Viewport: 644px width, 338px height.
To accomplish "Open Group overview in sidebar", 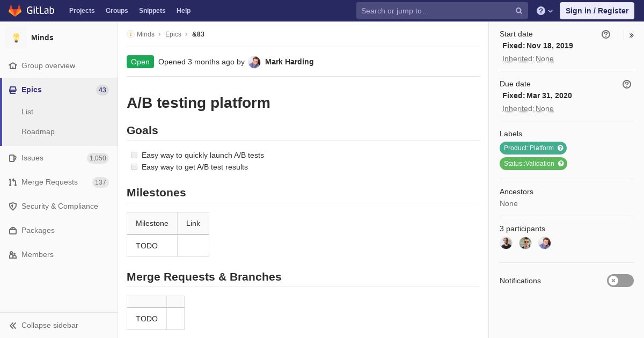I will point(48,65).
